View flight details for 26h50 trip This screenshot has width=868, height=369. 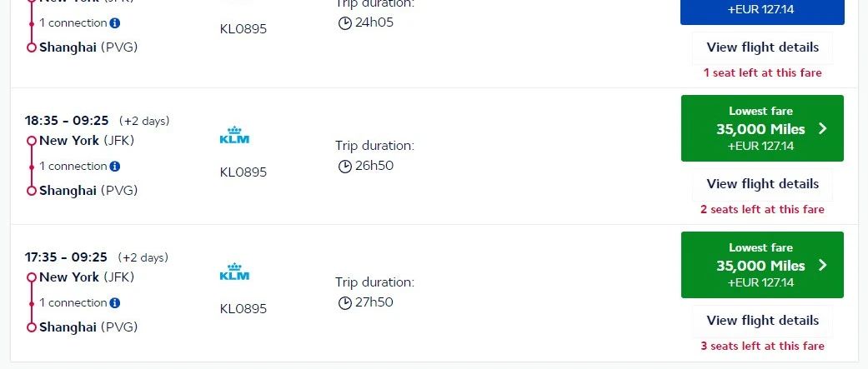[762, 184]
